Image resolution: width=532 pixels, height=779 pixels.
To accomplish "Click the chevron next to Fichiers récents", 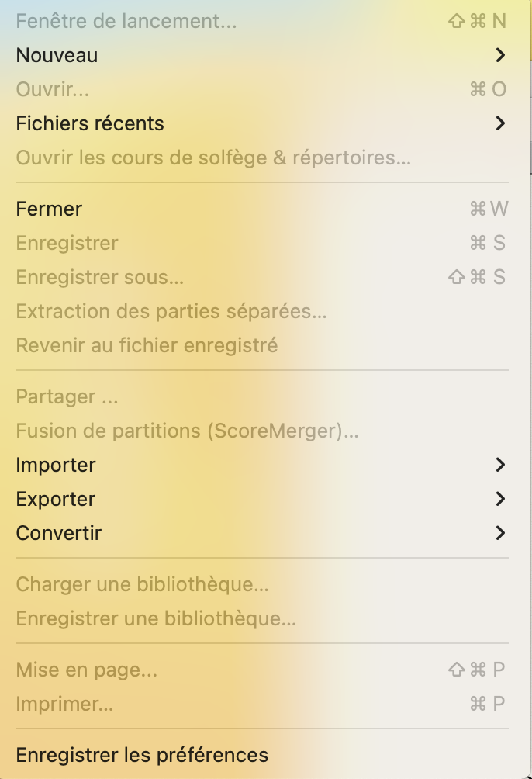I will coord(500,123).
